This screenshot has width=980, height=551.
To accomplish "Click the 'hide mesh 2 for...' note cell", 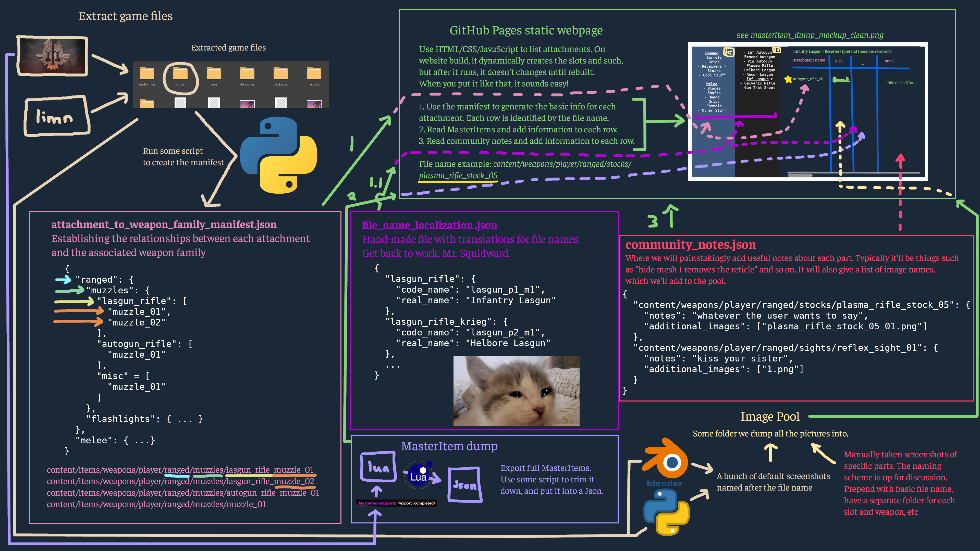I will click(901, 83).
